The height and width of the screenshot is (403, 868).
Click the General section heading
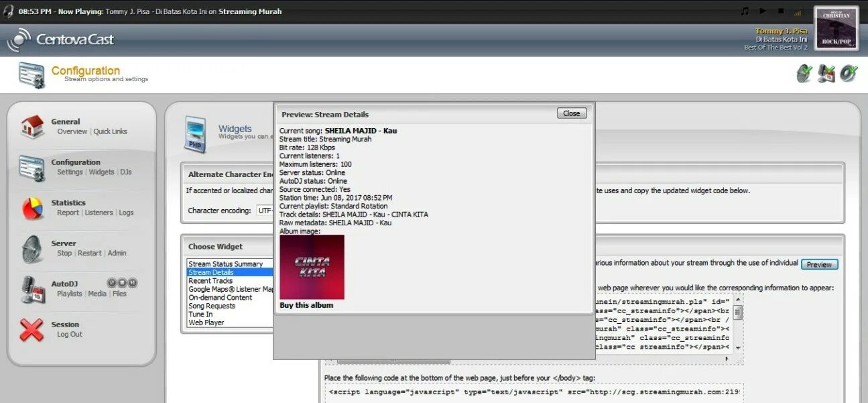(x=66, y=122)
